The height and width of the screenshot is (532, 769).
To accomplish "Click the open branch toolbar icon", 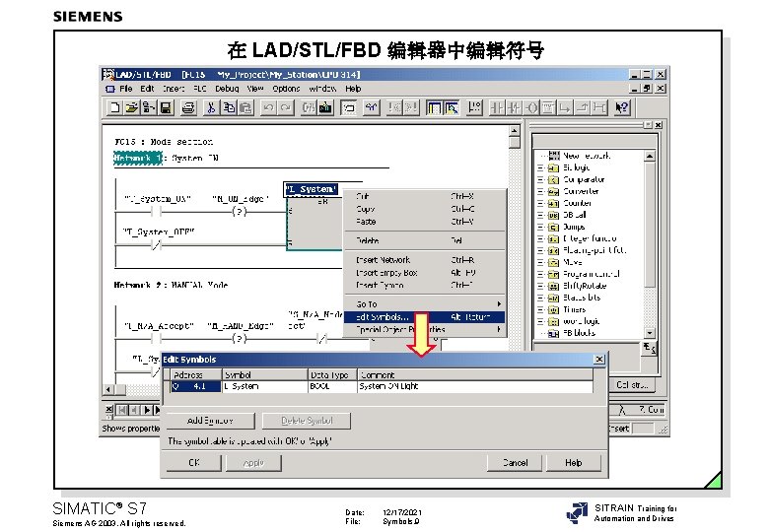I will (565, 107).
